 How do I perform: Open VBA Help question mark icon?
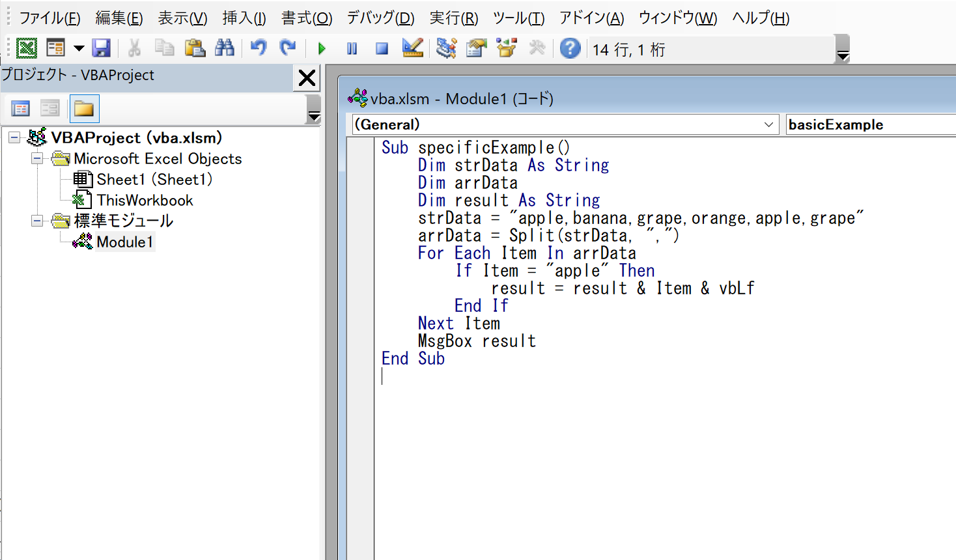click(570, 48)
